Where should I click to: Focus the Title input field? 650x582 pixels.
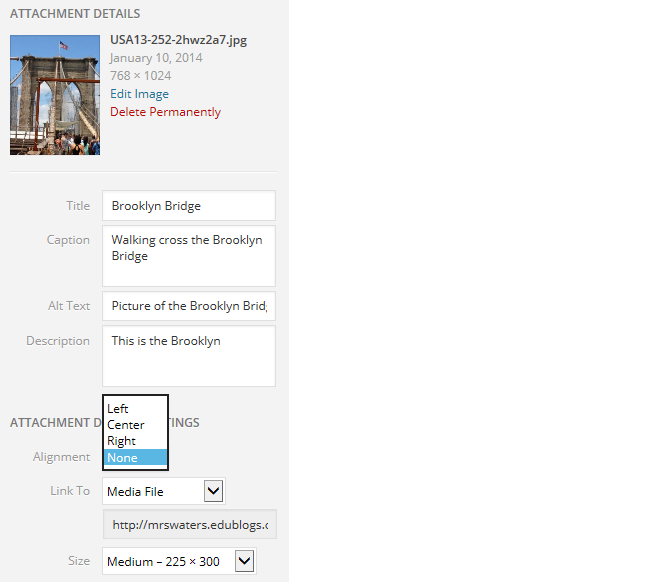pyautogui.click(x=189, y=206)
